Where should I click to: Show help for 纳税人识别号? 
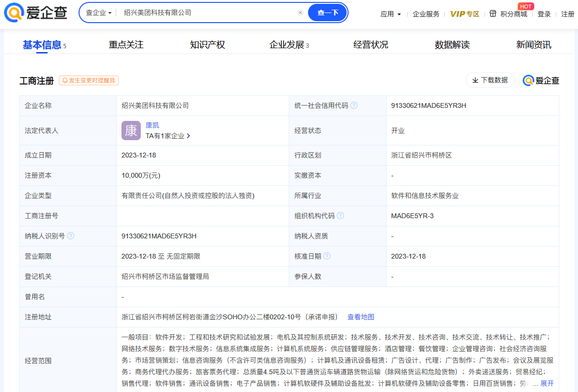click(x=71, y=235)
